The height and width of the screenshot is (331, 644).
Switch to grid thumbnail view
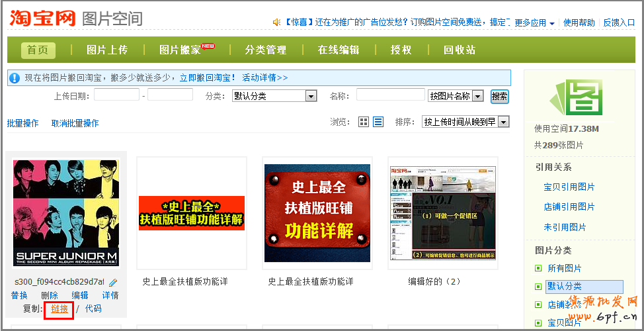[364, 122]
